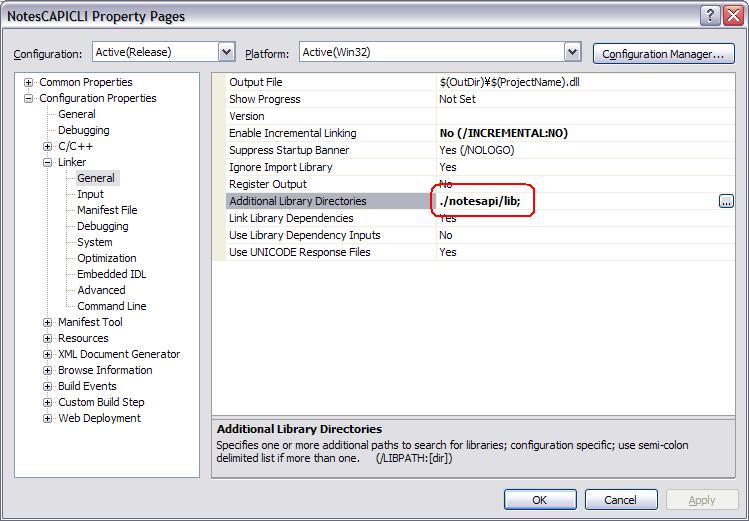Select the Web Deployment label

99,418
